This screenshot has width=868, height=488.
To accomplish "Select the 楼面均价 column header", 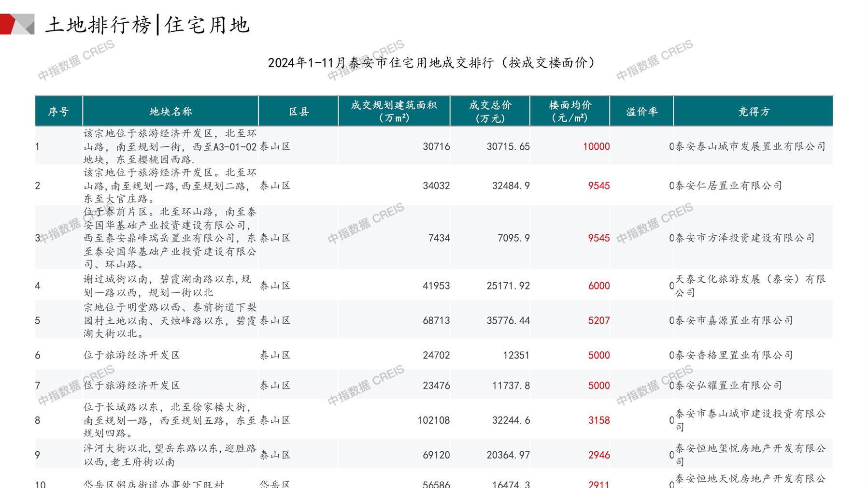I will 570,112.
